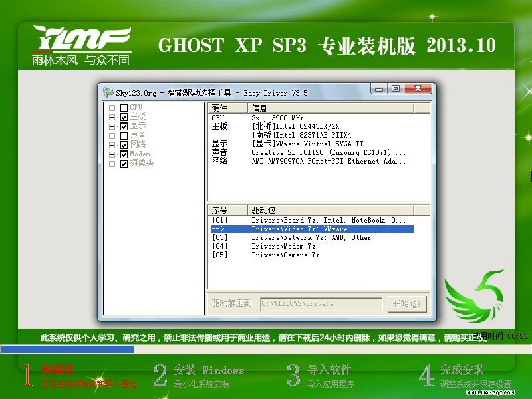Expand the Modem tree node
The height and width of the screenshot is (399, 532).
coord(112,154)
